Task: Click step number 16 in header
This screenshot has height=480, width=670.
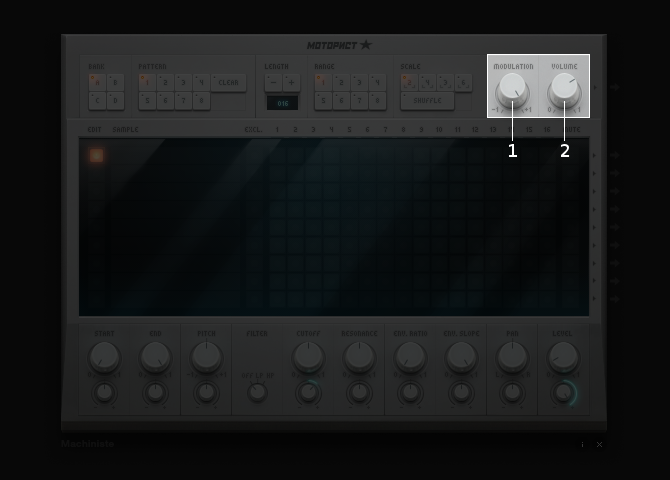Action: pos(547,130)
